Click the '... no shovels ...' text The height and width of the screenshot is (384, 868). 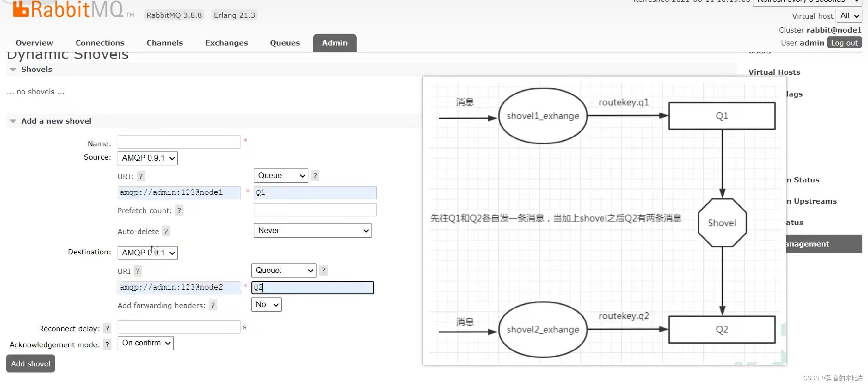coord(35,92)
